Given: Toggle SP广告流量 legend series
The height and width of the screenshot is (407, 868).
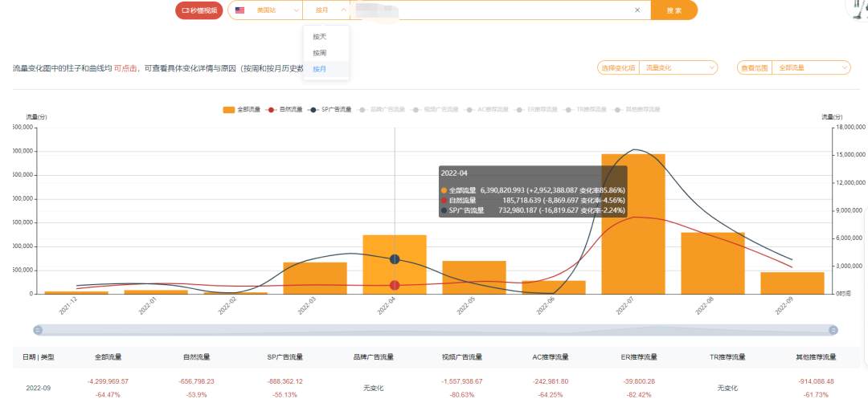Looking at the screenshot, I should click(x=330, y=109).
